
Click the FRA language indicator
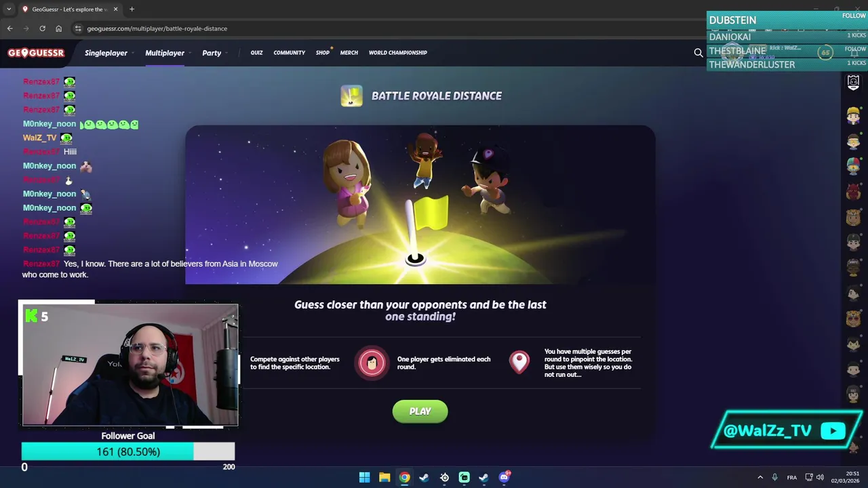(792, 477)
